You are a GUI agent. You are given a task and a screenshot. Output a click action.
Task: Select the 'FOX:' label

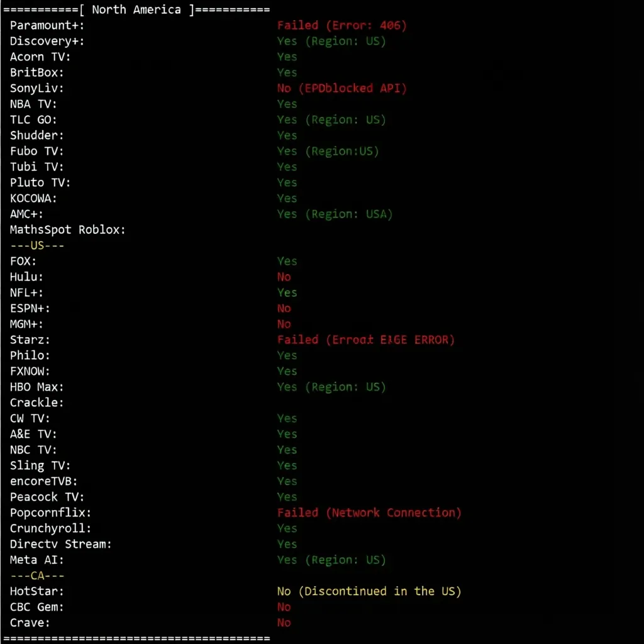pos(23,261)
